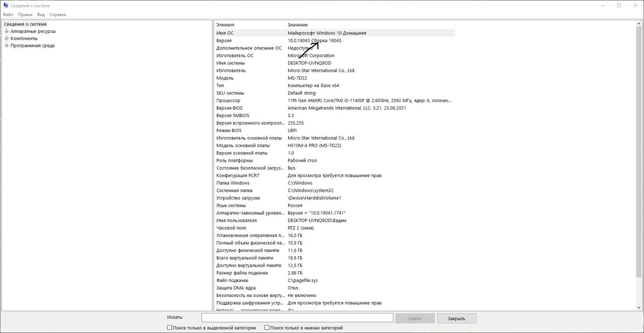Open the Файл menu

pyautogui.click(x=8, y=15)
